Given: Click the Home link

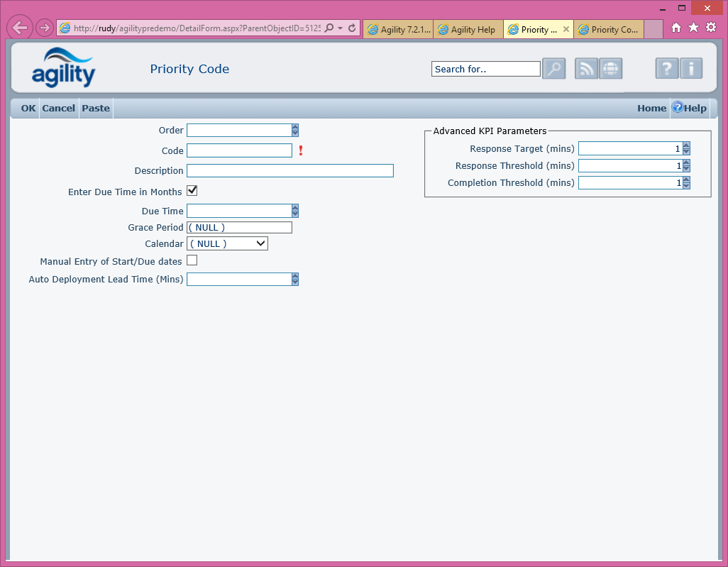Looking at the screenshot, I should click(651, 109).
